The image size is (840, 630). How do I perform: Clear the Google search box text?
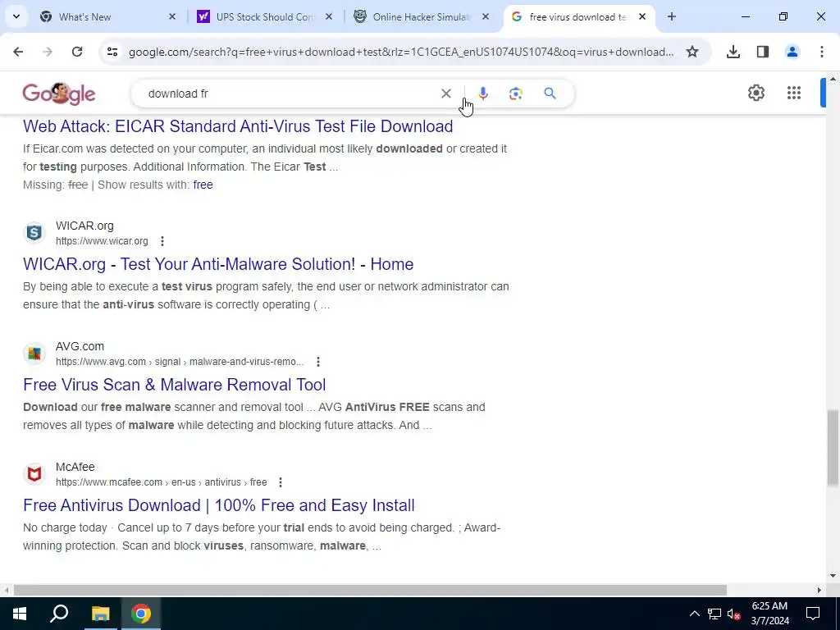[x=445, y=94]
